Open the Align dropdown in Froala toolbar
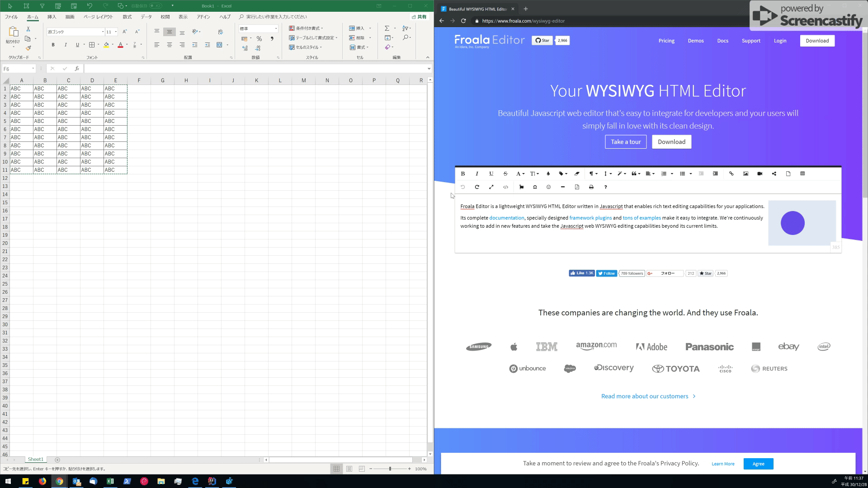This screenshot has width=868, height=488. point(650,174)
